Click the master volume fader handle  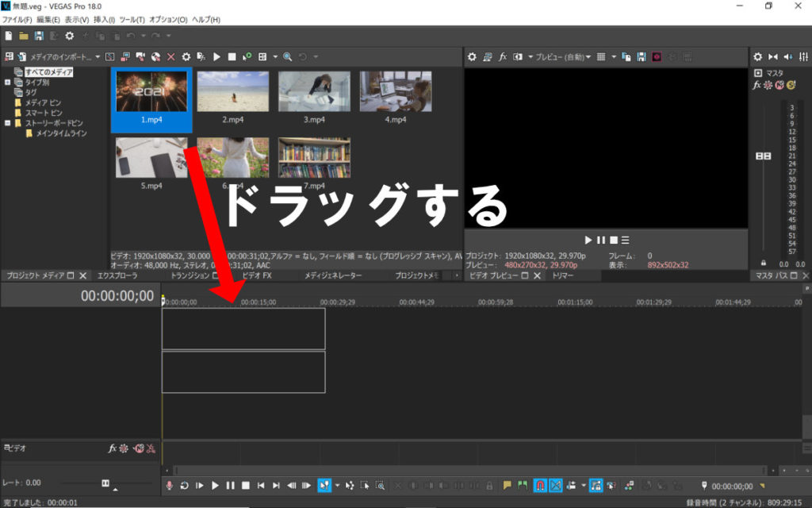763,156
